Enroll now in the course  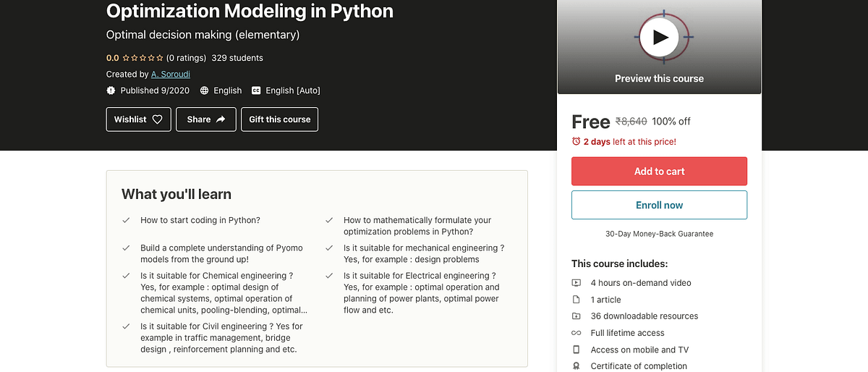click(x=659, y=205)
